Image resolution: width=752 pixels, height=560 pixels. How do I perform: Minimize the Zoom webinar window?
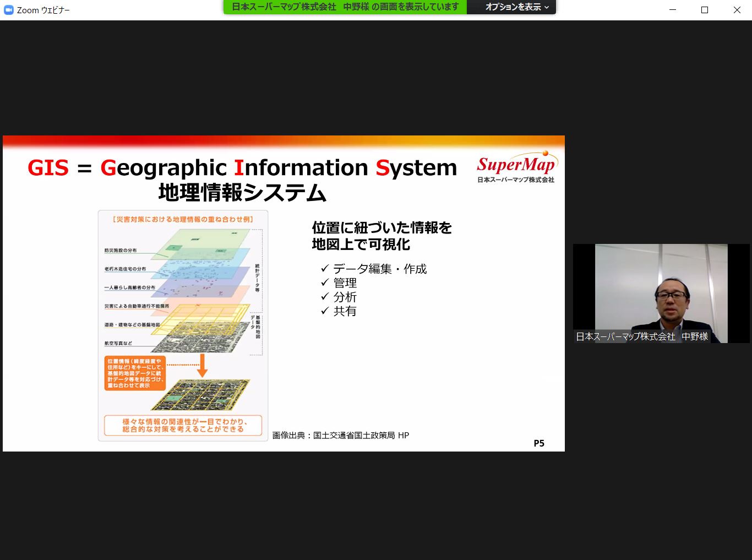coord(672,10)
